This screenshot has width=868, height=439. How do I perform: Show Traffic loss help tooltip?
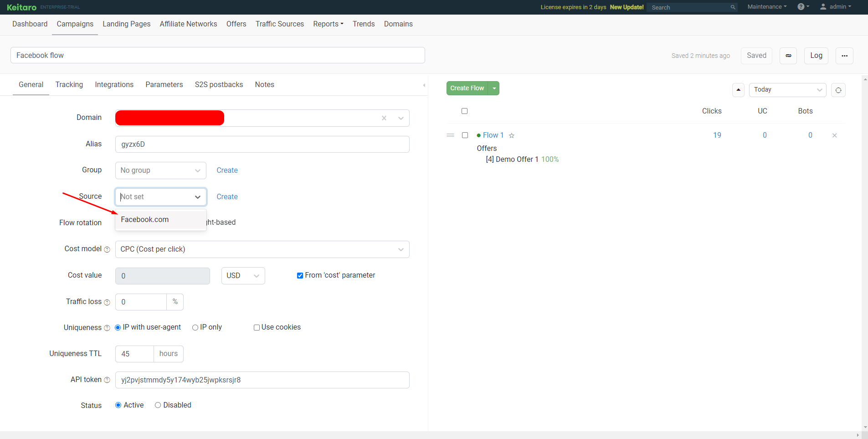pos(107,303)
